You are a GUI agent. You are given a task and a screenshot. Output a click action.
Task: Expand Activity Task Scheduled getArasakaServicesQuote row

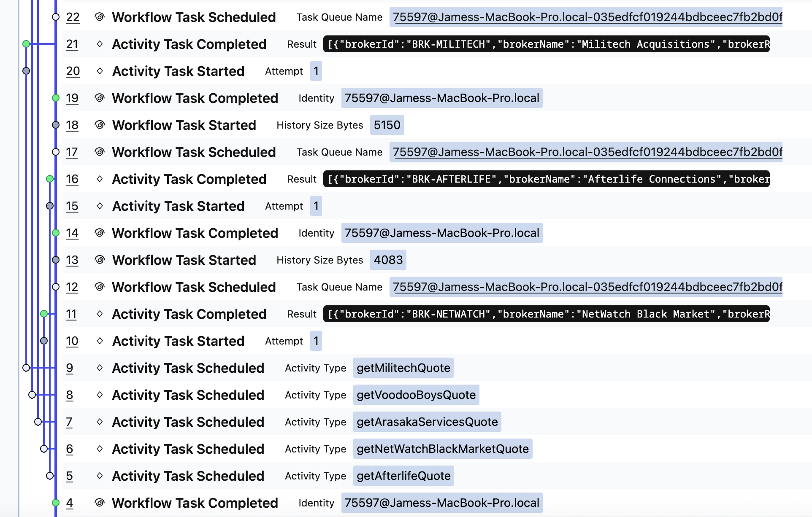[x=188, y=422]
